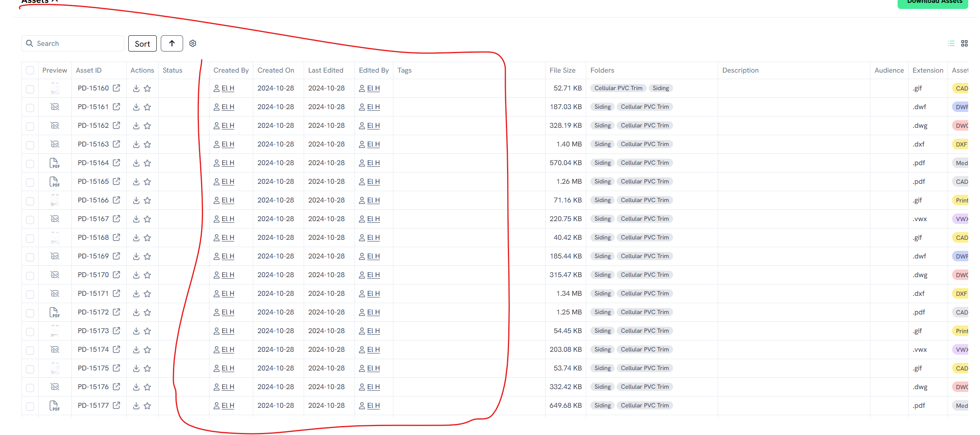
Task: Tick checkbox for asset PD-15177
Action: (30, 406)
